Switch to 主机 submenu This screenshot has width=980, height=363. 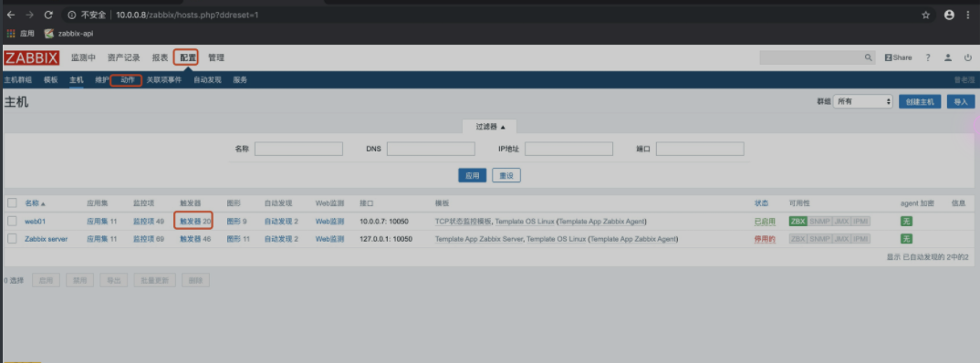click(77, 80)
